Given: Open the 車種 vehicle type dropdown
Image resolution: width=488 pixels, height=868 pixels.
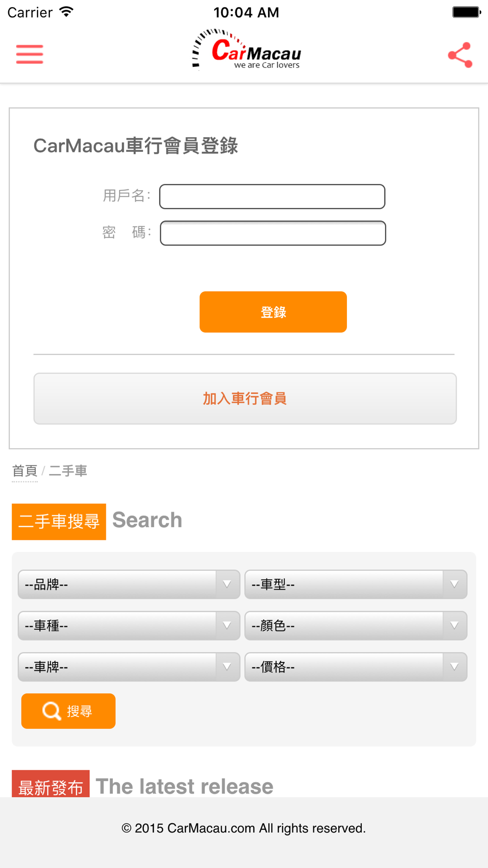Looking at the screenshot, I should (x=129, y=626).
